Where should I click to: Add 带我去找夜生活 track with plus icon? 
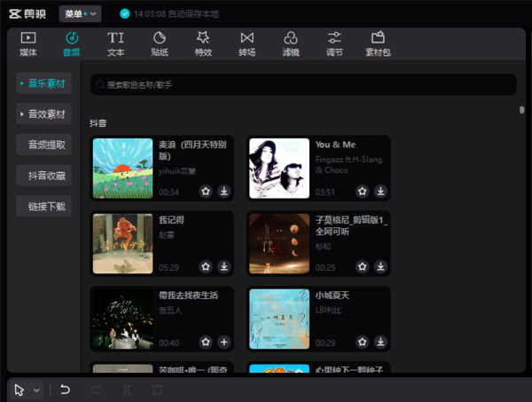point(223,342)
